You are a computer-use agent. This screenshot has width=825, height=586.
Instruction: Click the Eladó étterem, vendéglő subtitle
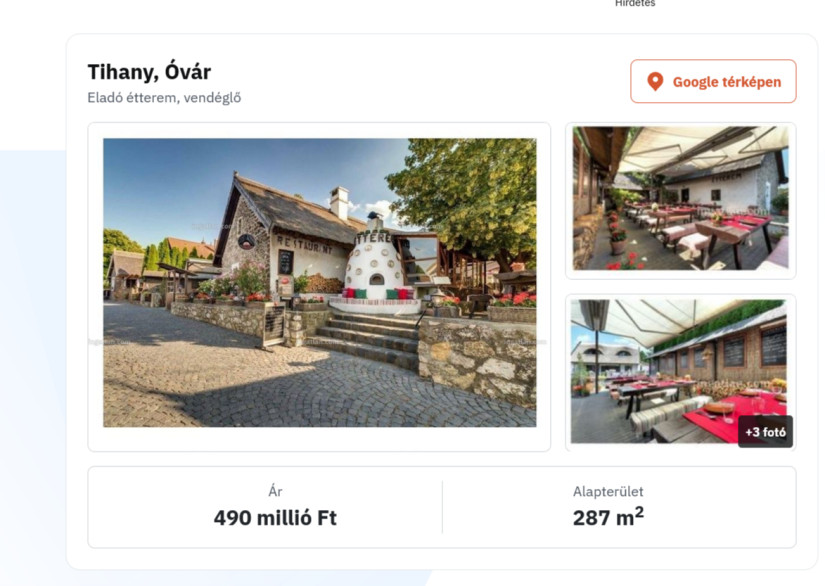click(164, 98)
